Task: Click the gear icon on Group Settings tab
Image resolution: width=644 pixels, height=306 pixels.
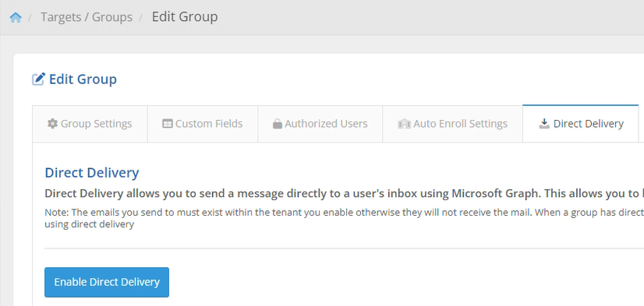Action: [x=52, y=124]
